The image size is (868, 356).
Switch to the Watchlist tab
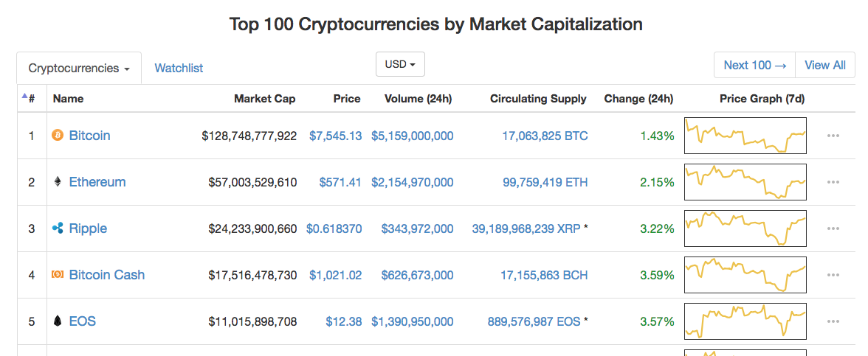[x=179, y=68]
